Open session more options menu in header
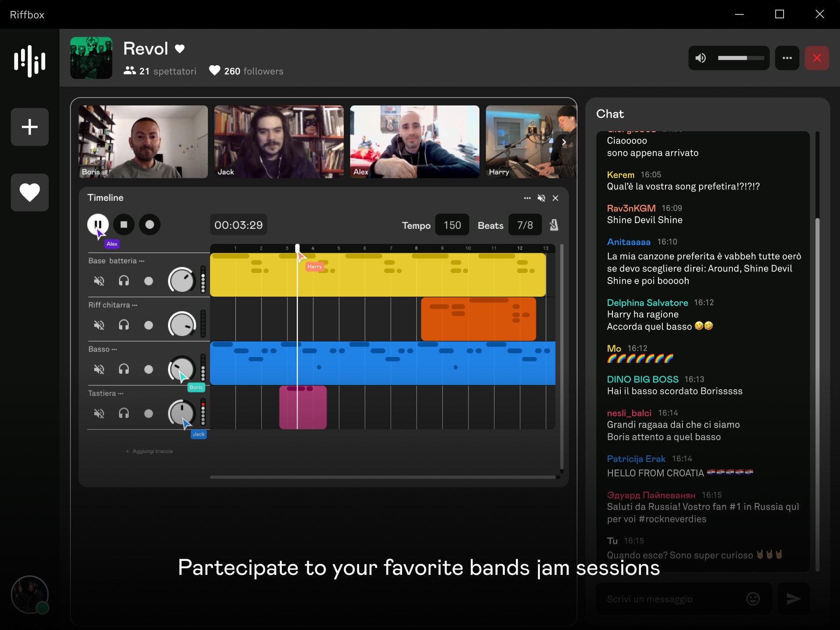 coord(787,58)
